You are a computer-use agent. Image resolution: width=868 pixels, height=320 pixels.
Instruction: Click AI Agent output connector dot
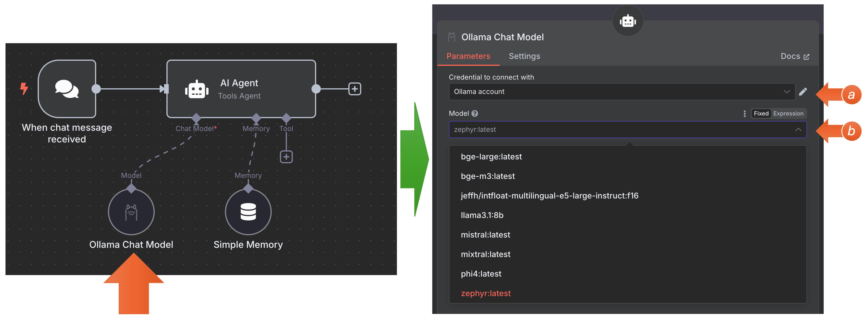point(316,89)
